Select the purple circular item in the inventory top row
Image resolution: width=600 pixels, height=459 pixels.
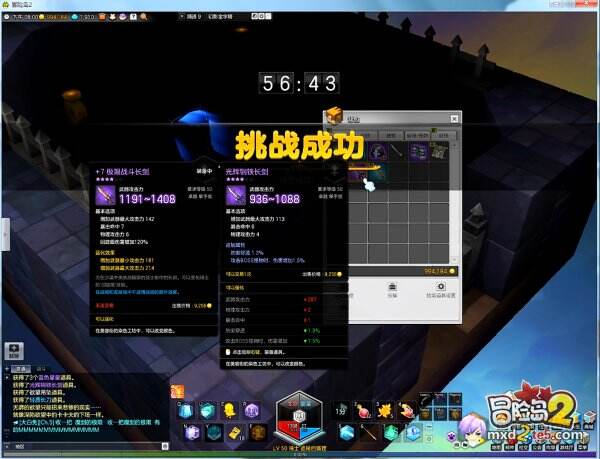click(x=378, y=152)
